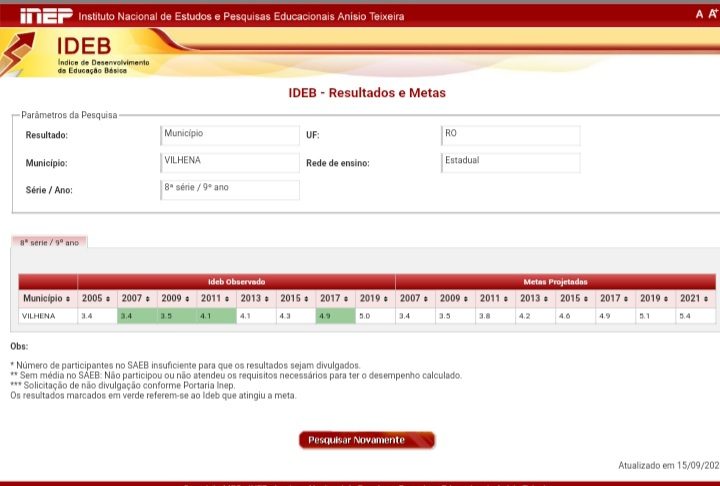720x486 pixels.
Task: Sort by 2021 Metas Projetadas column
Action: (695, 299)
